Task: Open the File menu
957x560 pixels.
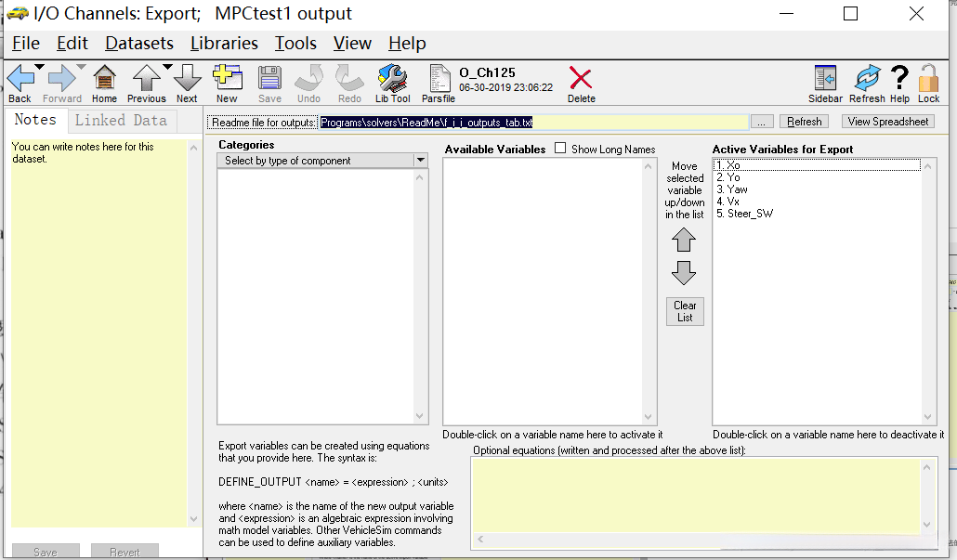Action: (x=26, y=44)
